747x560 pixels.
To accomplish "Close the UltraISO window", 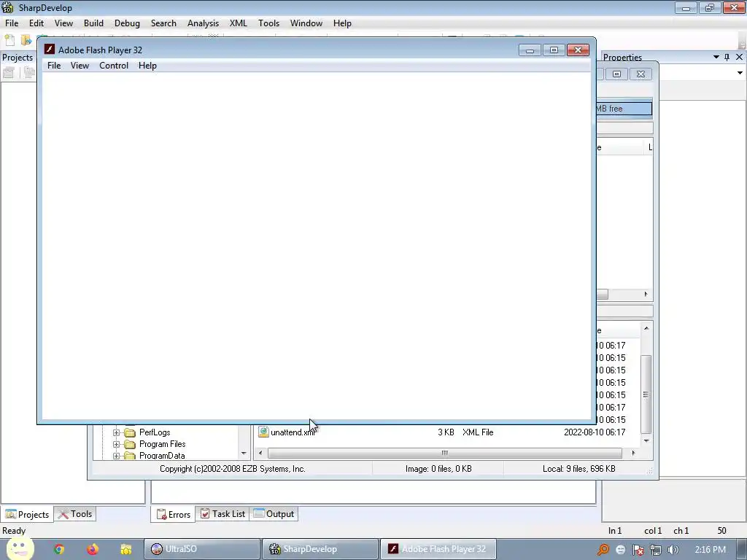I will pos(640,74).
